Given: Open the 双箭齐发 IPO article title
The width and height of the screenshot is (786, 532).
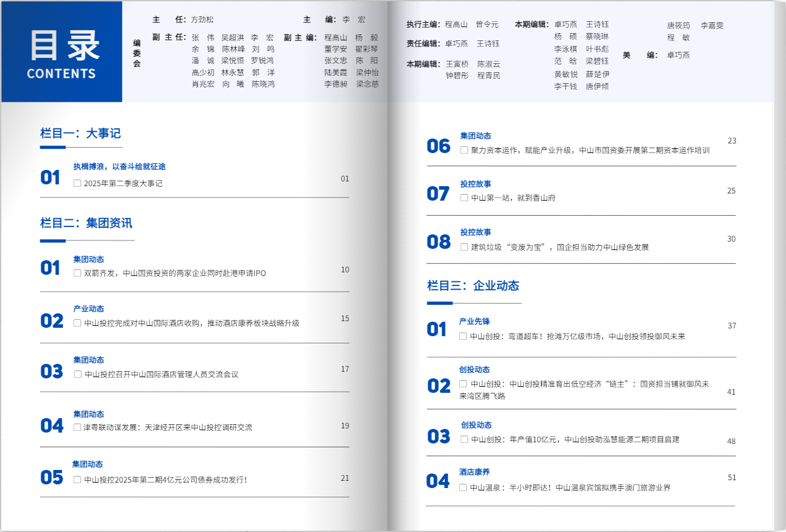Looking at the screenshot, I should coord(175,273).
